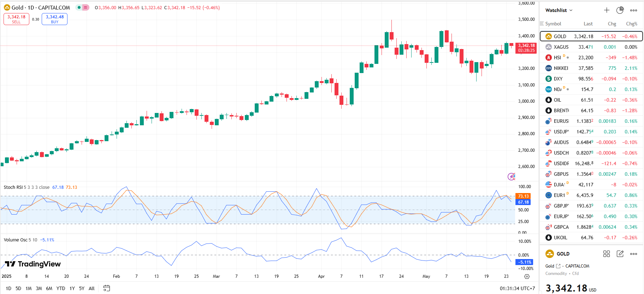Open the Watchlist three-dot more menu
Image resolution: width=644 pixels, height=294 pixels.
(x=634, y=10)
